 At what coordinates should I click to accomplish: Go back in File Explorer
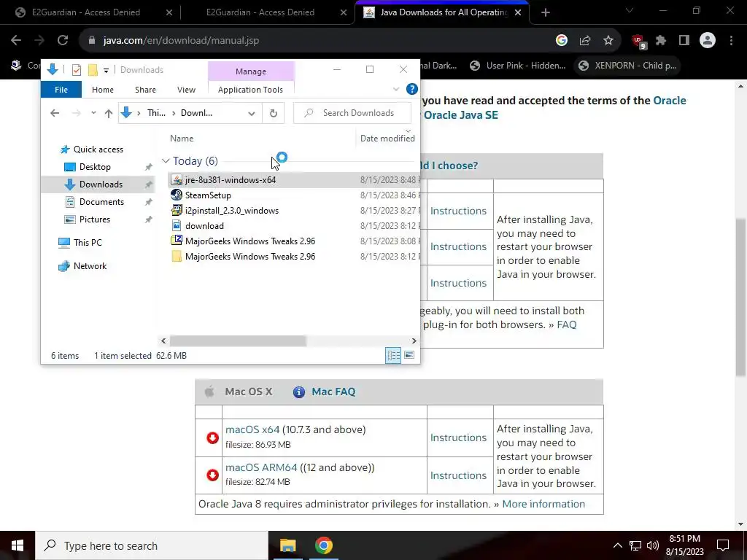pyautogui.click(x=55, y=113)
